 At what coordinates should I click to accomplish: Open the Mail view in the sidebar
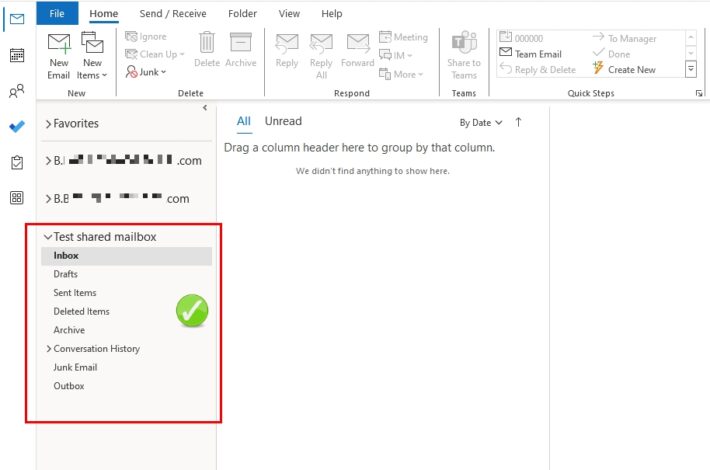[17, 19]
